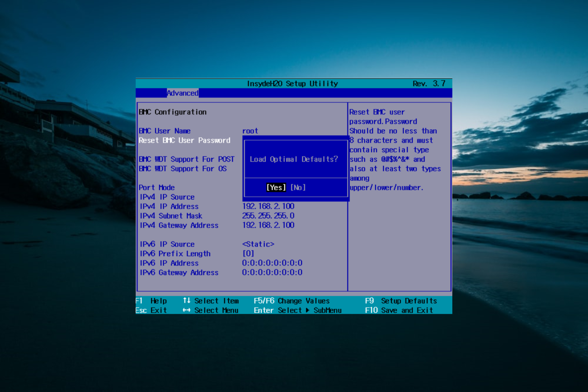Click the BMC Configuration heading
The image size is (588, 392).
[173, 112]
